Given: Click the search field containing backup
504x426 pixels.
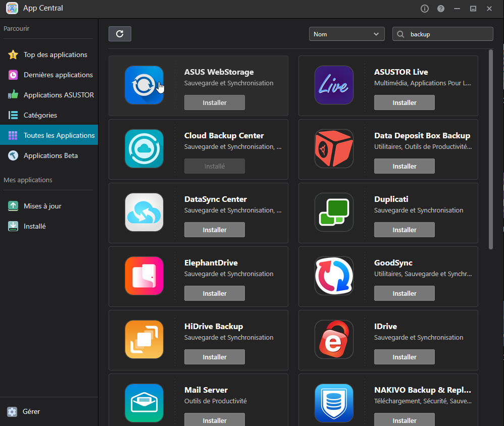Looking at the screenshot, I should (443, 34).
